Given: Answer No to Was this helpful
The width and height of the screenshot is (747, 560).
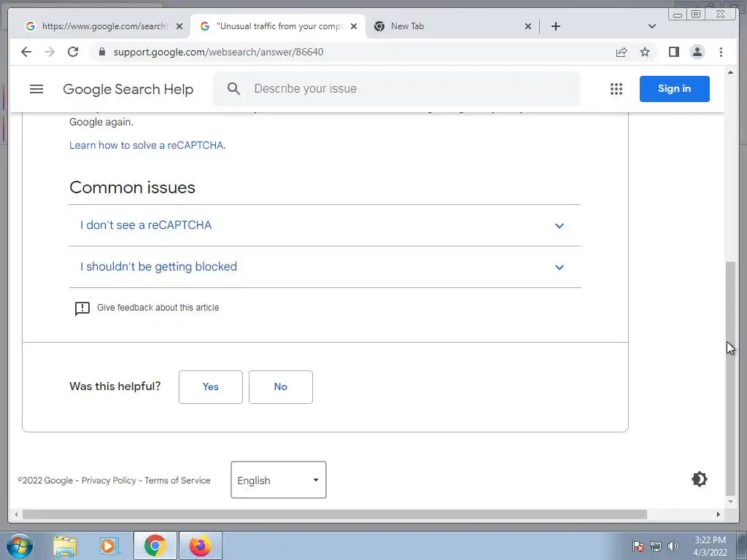Looking at the screenshot, I should click(x=281, y=386).
